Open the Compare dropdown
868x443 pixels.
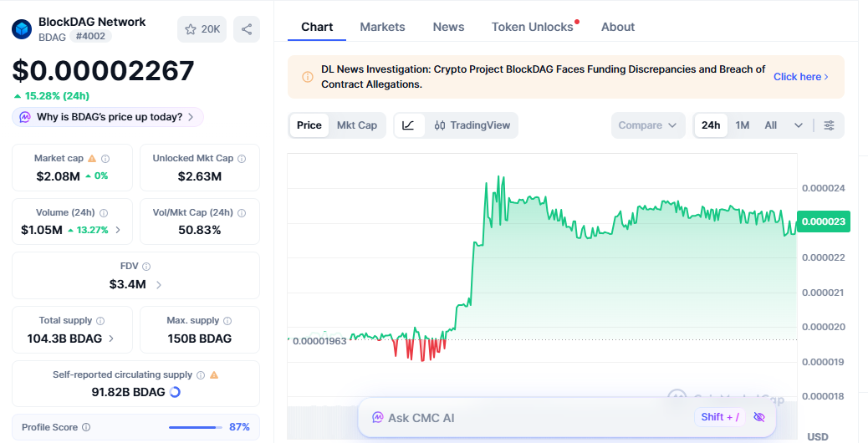coord(648,125)
